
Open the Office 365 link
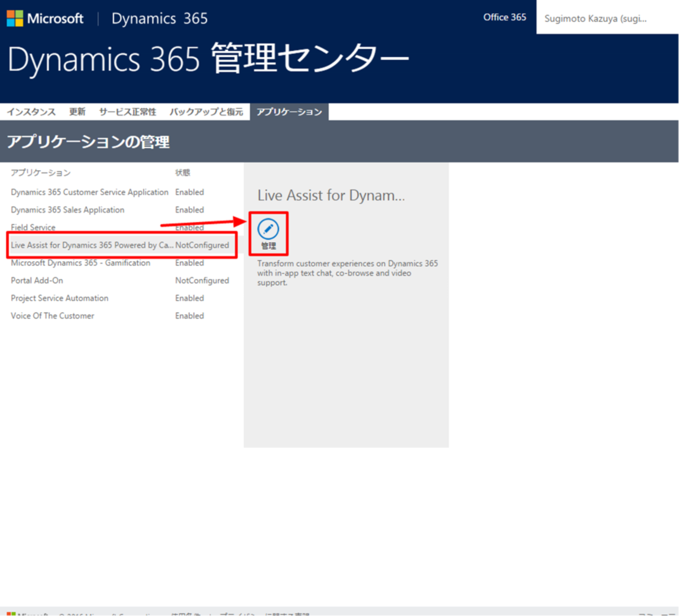(504, 17)
